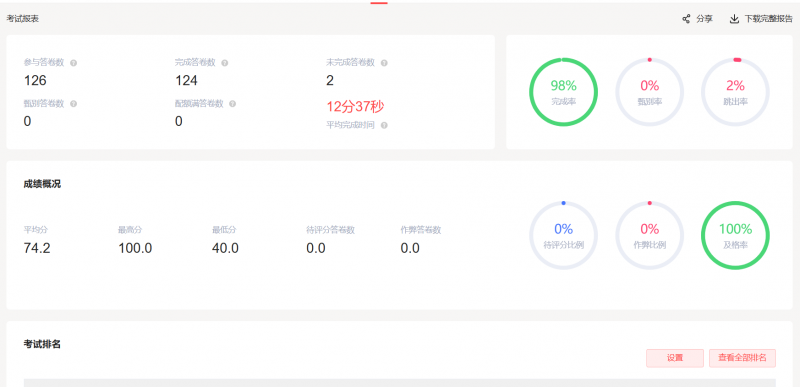Click the red 12分37秒 average time value
The image size is (800, 387).
[355, 107]
